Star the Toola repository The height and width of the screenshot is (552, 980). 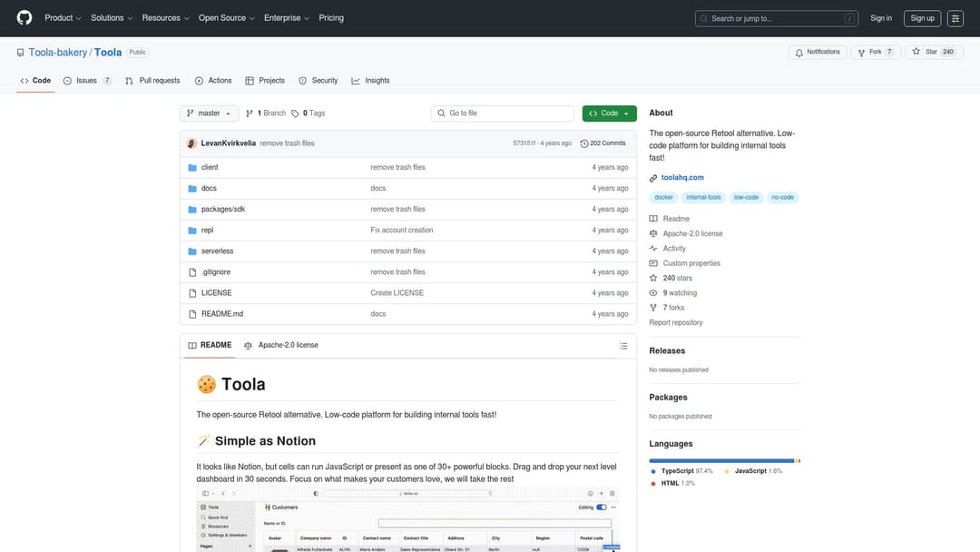[x=934, y=53]
